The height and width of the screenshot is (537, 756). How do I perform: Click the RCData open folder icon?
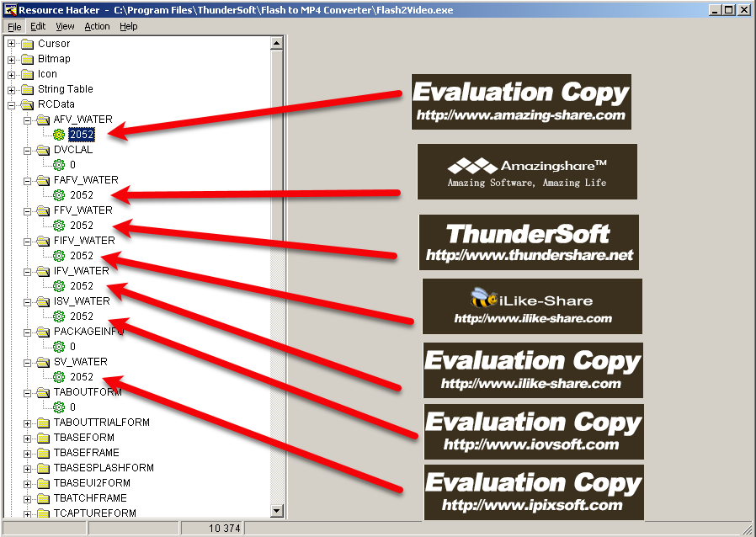coord(28,104)
